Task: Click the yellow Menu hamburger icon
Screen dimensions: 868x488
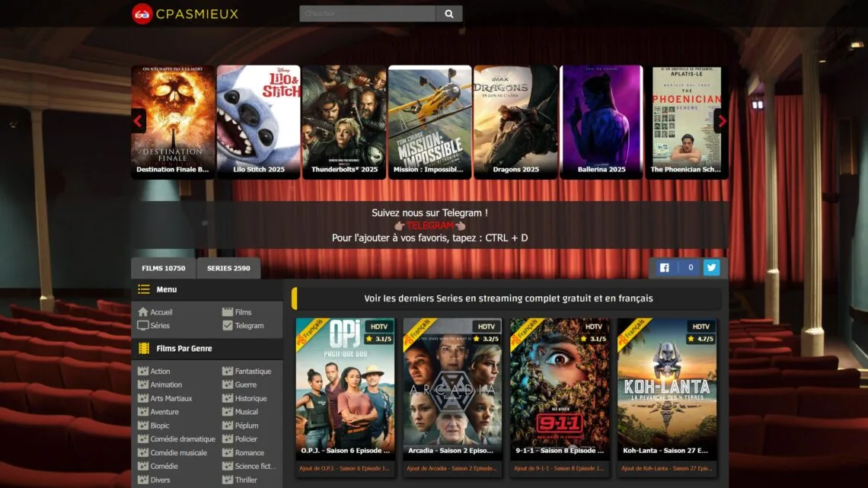Action: tap(143, 289)
